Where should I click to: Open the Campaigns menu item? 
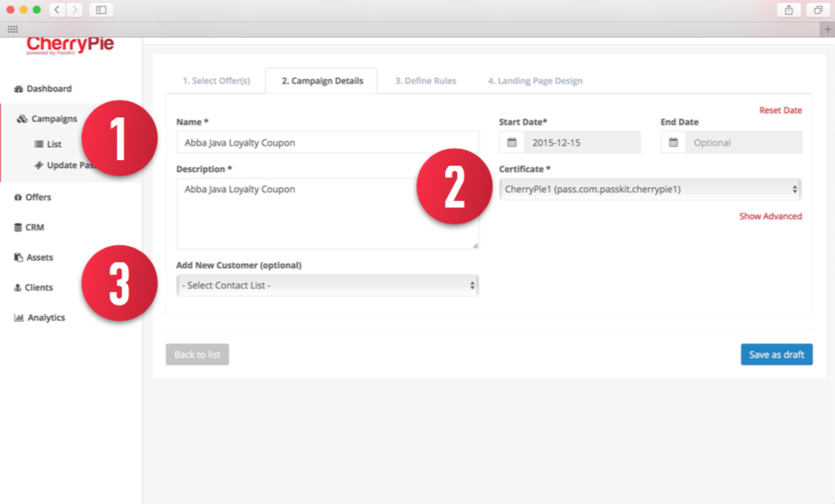(x=55, y=119)
